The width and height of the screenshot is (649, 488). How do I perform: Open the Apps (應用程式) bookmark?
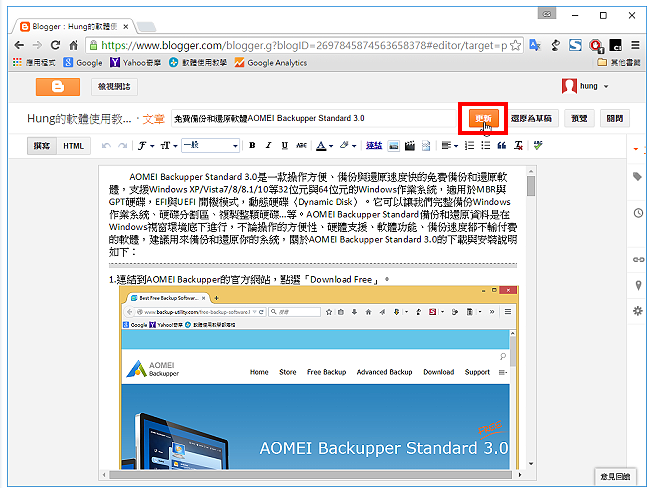(34, 63)
